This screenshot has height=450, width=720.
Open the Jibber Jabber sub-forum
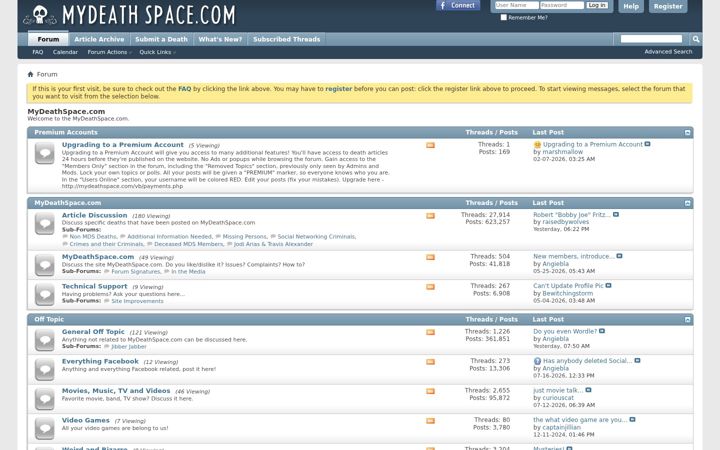point(129,347)
